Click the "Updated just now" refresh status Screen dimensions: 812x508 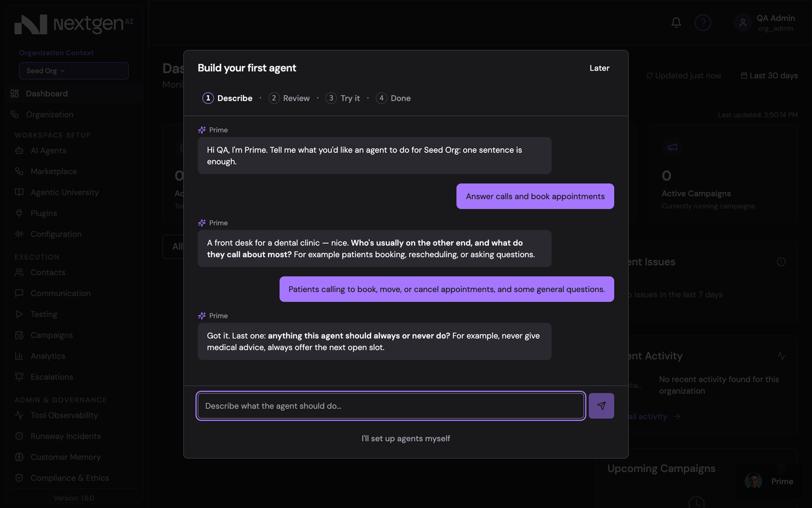point(684,75)
